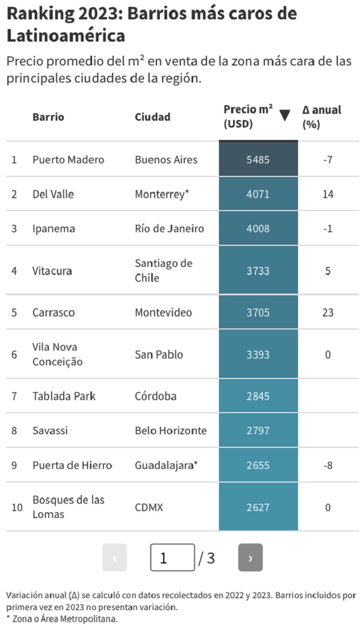Click the Ciudad column header

(152, 117)
